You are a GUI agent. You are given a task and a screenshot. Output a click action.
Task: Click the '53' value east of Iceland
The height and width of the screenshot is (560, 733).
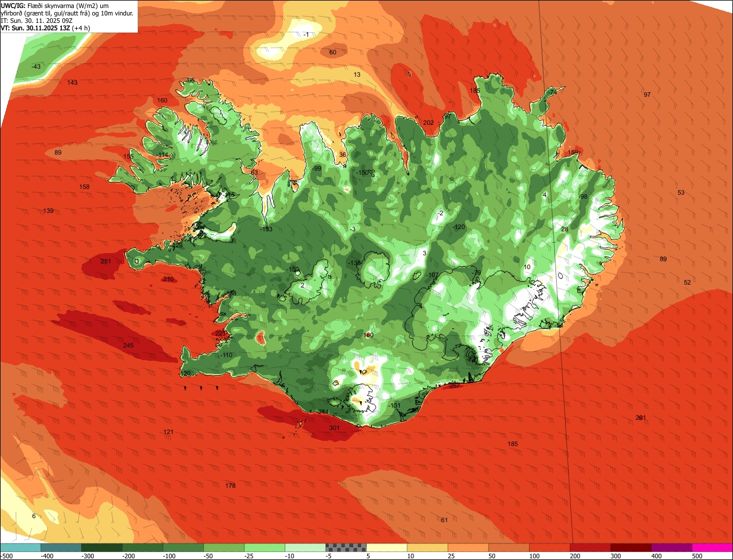[681, 192]
